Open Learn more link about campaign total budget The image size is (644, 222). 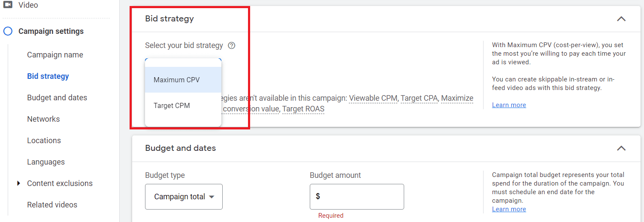509,209
